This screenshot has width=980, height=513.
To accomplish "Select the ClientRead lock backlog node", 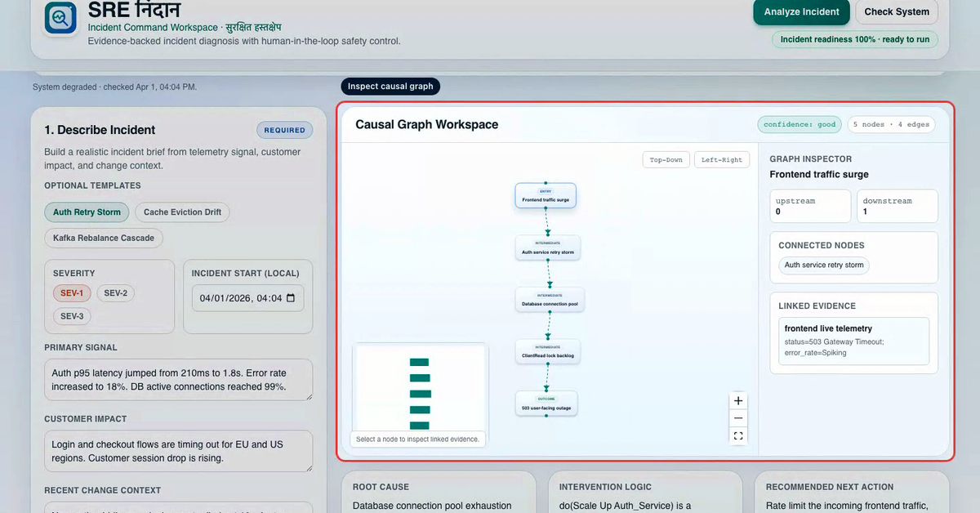I will (x=548, y=351).
